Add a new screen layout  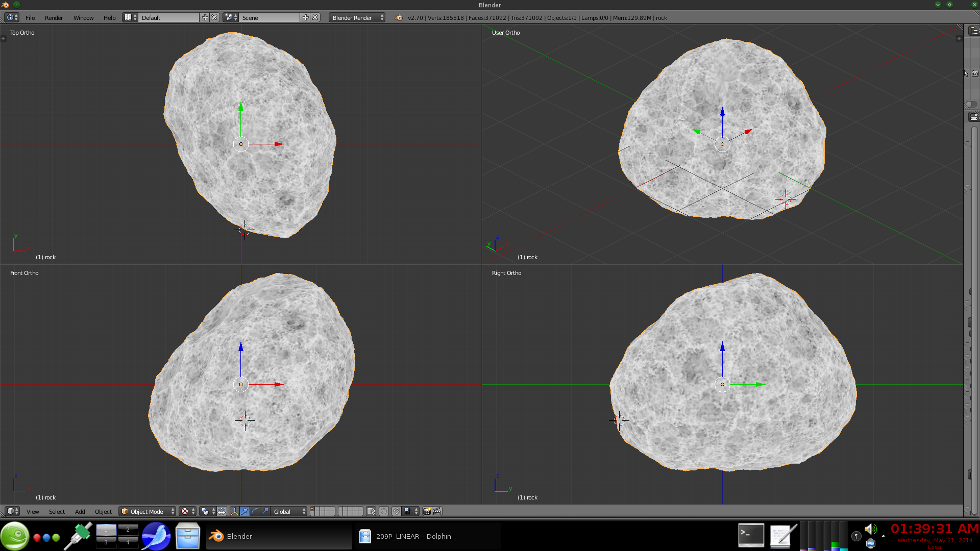pyautogui.click(x=205, y=17)
